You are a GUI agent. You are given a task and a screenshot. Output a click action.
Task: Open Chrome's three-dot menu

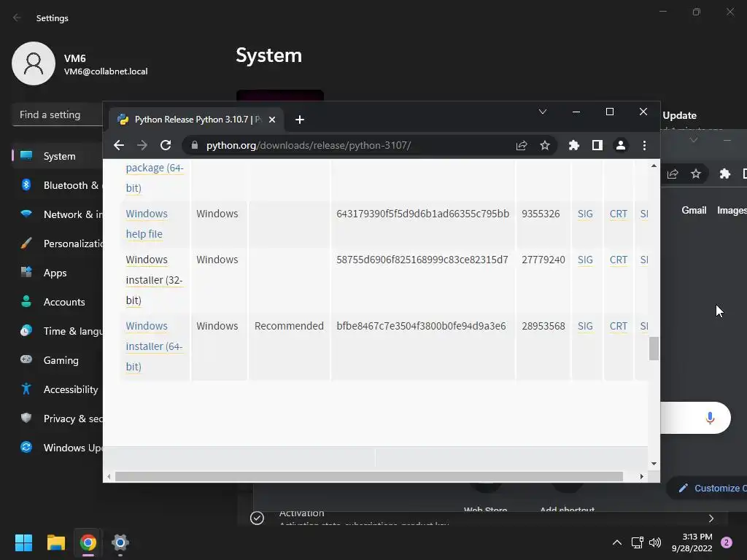pos(645,145)
